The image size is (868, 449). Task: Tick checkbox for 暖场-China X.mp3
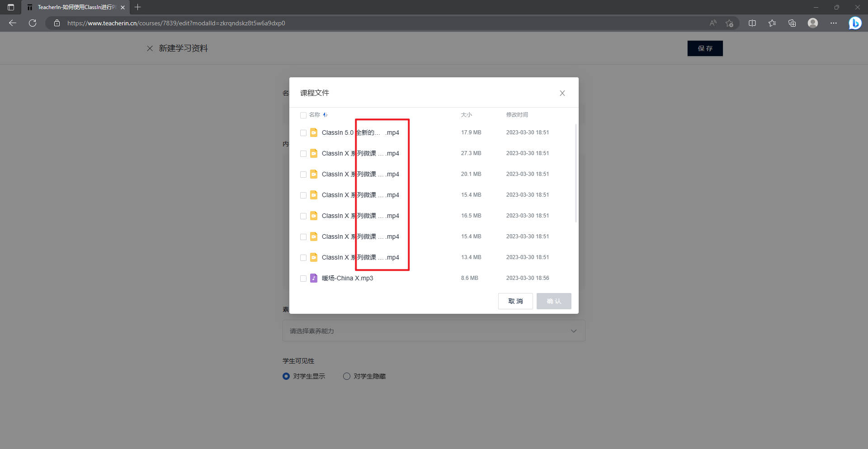tap(303, 279)
